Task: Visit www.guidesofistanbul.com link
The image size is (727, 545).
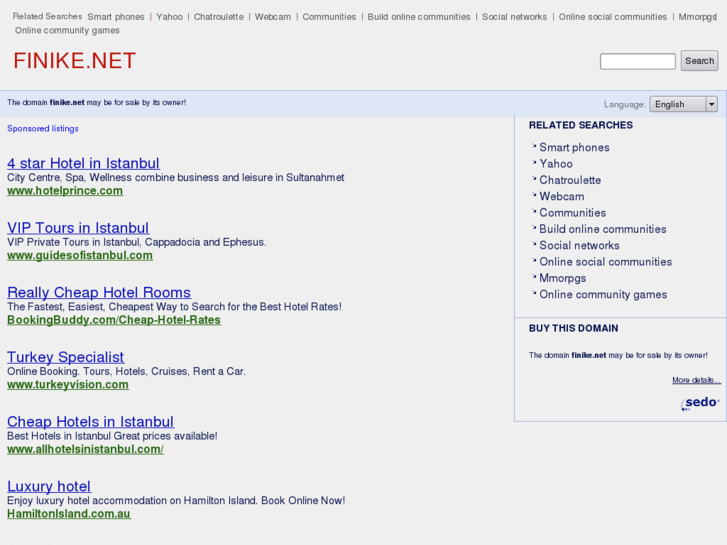Action: point(80,255)
